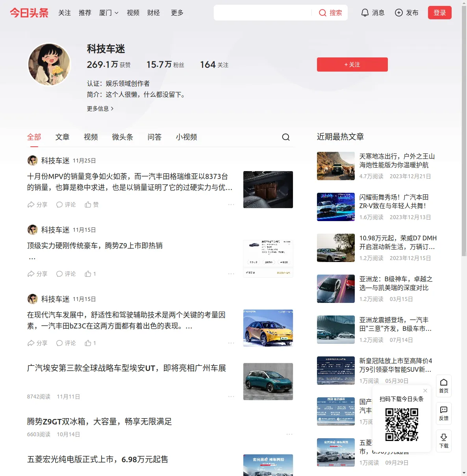Open hot article 亚洲龙震撼登场

coord(396,324)
